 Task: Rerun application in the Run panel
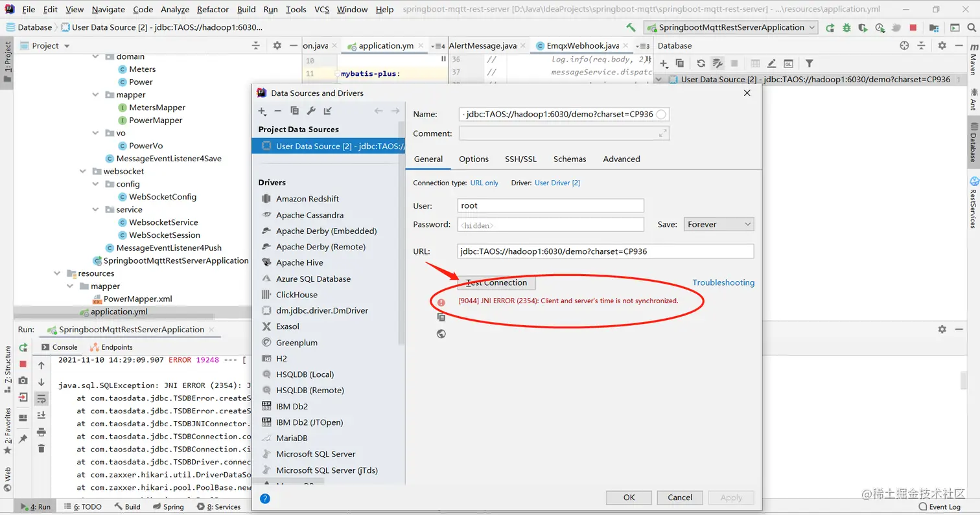tap(23, 348)
